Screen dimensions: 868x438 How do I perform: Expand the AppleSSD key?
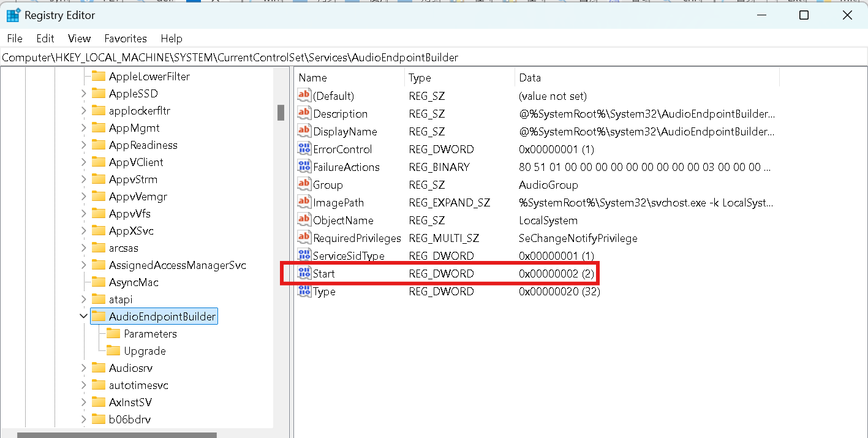pyautogui.click(x=84, y=94)
